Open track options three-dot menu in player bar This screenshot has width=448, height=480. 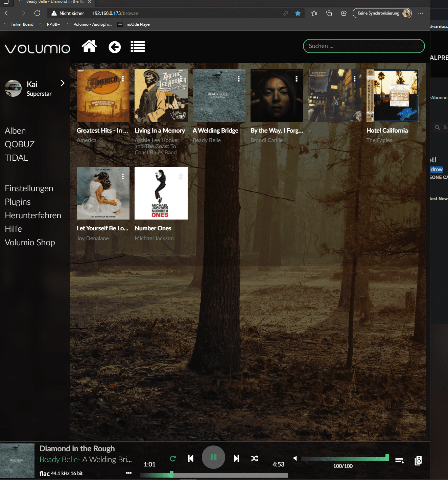point(129,473)
